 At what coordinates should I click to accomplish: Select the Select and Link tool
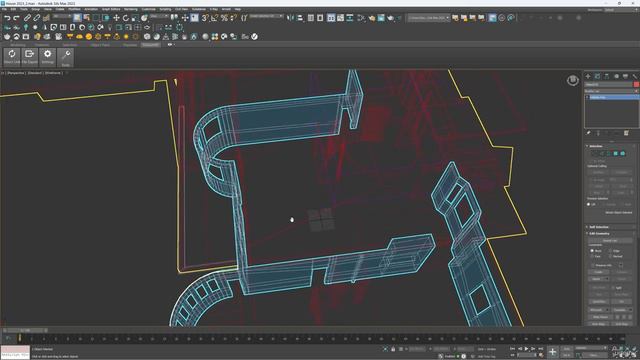(27, 18)
